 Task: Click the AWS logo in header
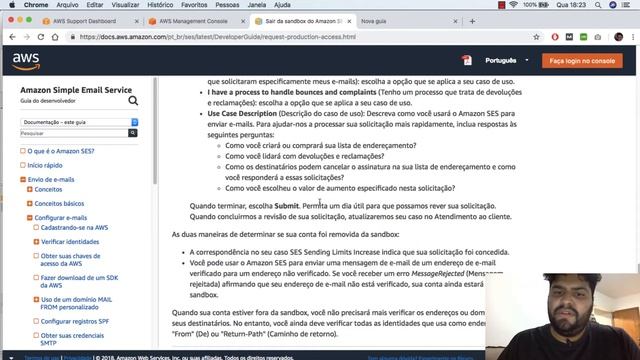click(x=26, y=61)
